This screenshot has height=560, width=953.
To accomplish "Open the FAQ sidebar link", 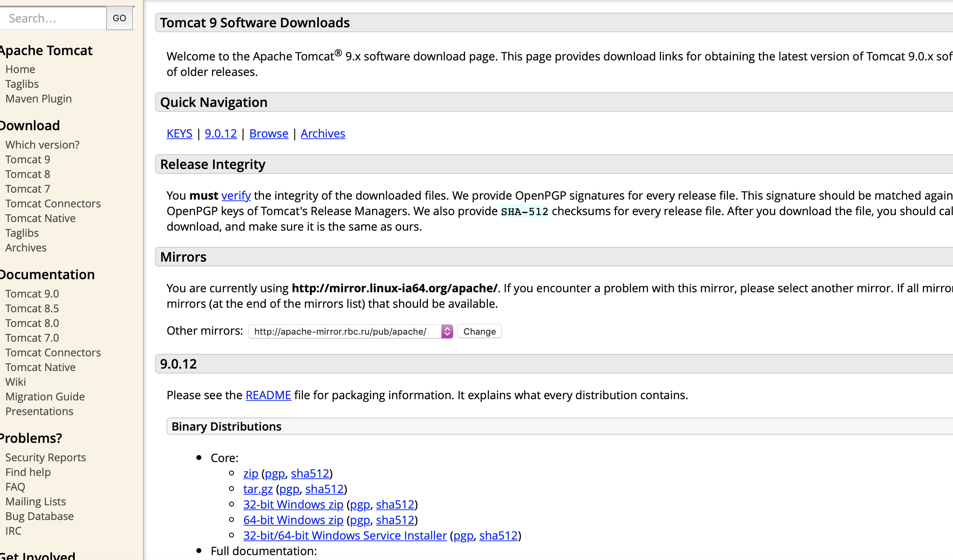I will (x=15, y=487).
